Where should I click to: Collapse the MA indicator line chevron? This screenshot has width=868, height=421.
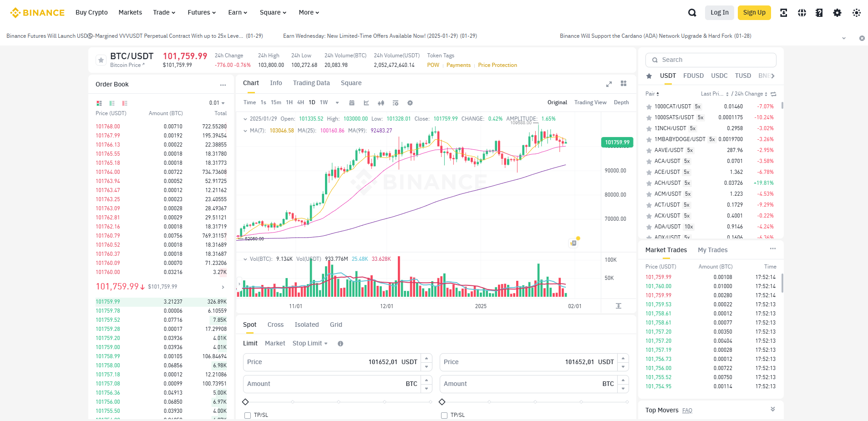pyautogui.click(x=245, y=131)
